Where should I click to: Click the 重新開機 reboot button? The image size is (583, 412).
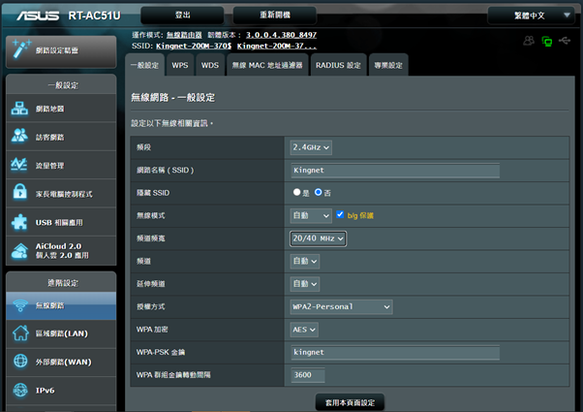(x=275, y=15)
